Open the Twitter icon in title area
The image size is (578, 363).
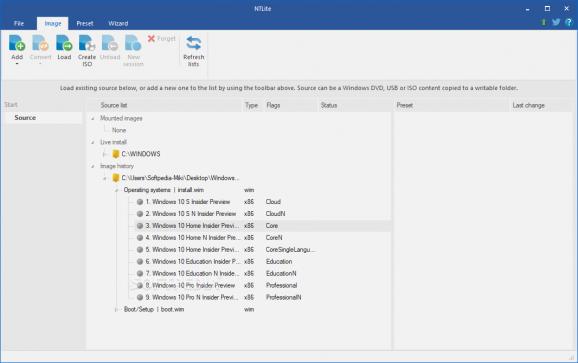pyautogui.click(x=556, y=22)
